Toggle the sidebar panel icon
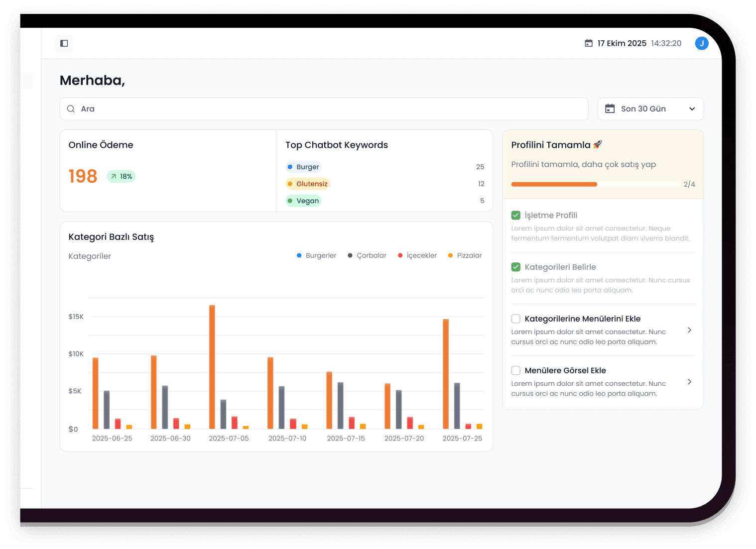This screenshot has height=549, width=756. click(x=64, y=43)
